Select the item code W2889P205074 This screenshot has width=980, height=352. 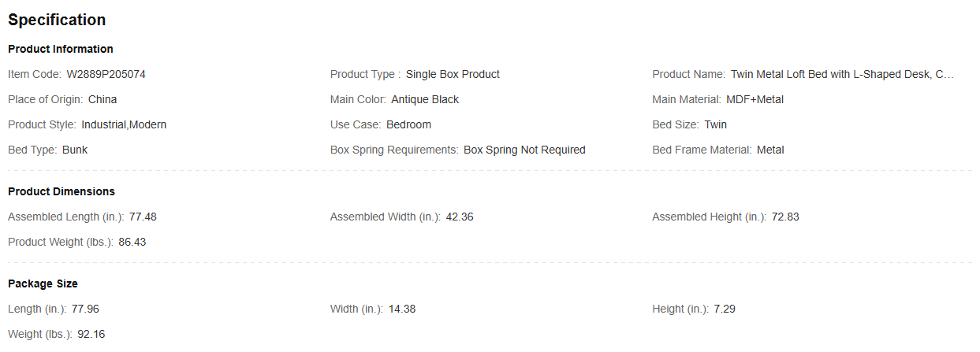tap(106, 74)
